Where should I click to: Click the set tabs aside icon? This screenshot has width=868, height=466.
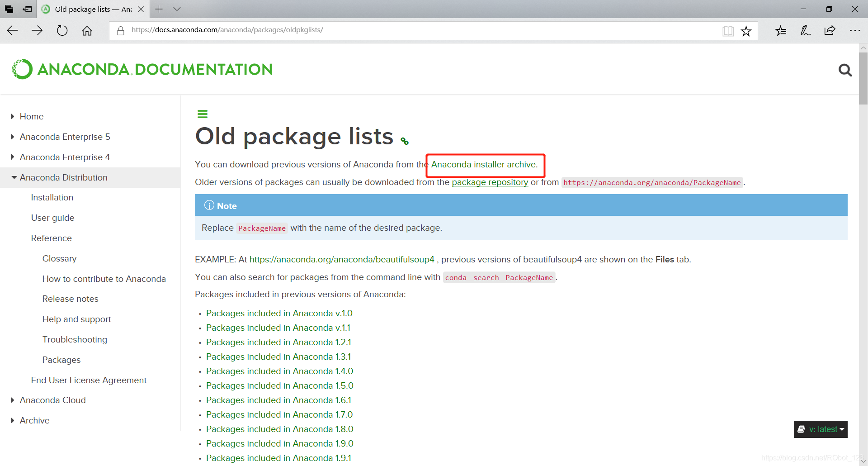[x=27, y=9]
